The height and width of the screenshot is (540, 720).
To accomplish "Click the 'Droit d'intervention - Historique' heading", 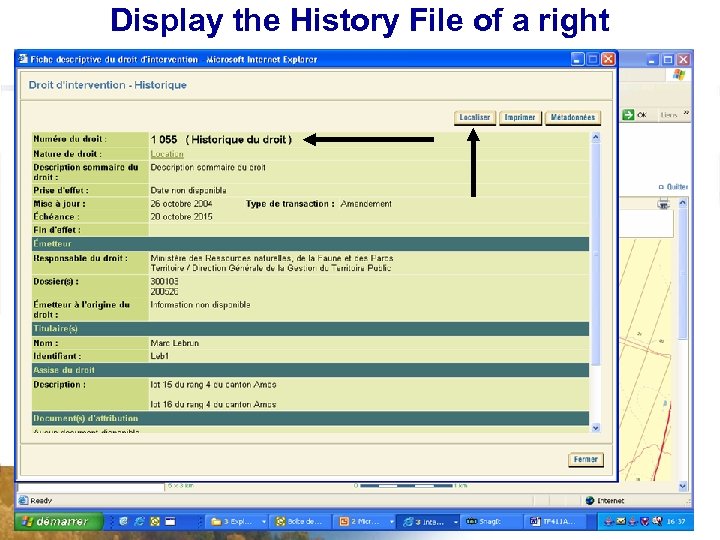I will coord(107,85).
